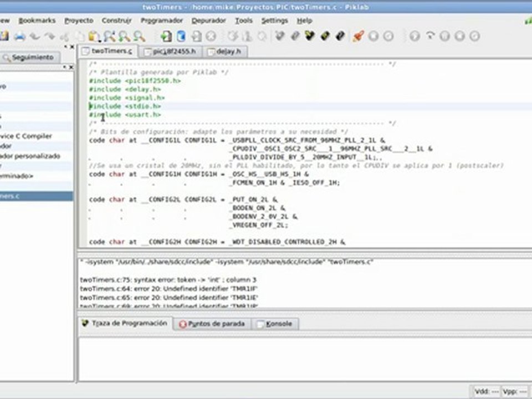Click the 'Plantilla generada por Piklab' comment
532x399 pixels.
[x=159, y=72]
